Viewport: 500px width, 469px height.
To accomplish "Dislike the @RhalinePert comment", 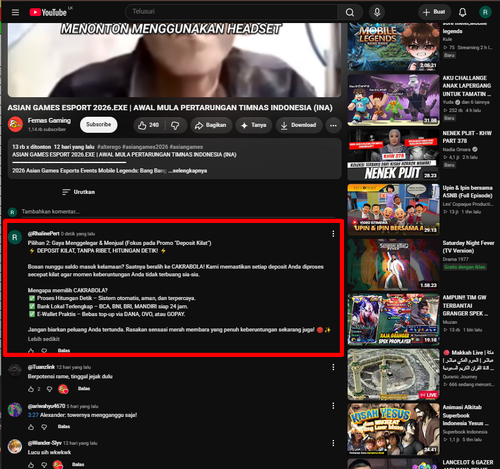I will coord(44,351).
